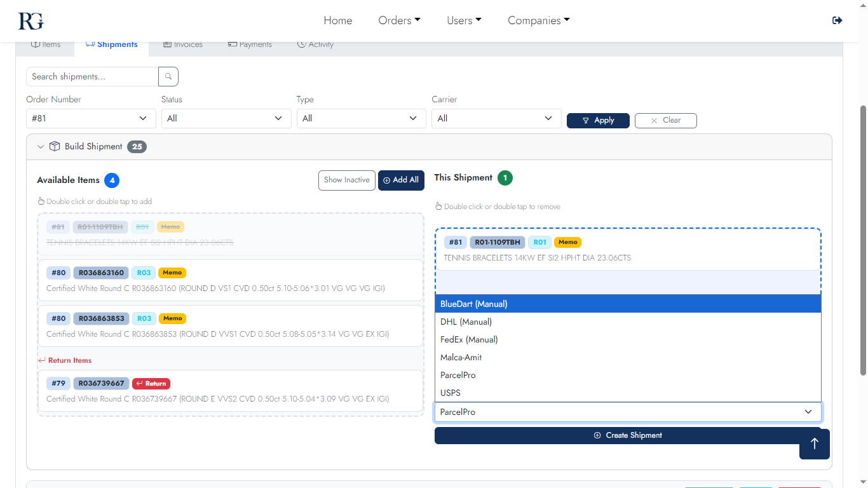Click the sign out icon top right
868x488 pixels.
(837, 20)
